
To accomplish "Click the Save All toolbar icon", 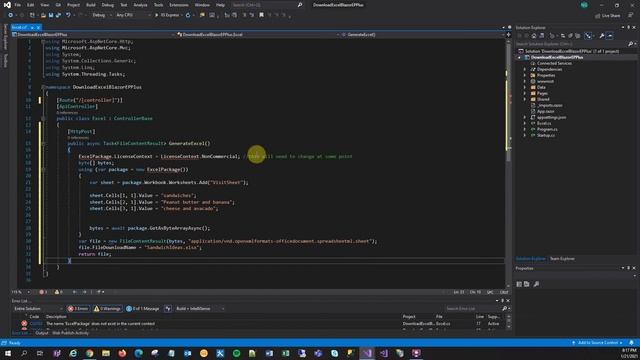I will tap(58, 15).
